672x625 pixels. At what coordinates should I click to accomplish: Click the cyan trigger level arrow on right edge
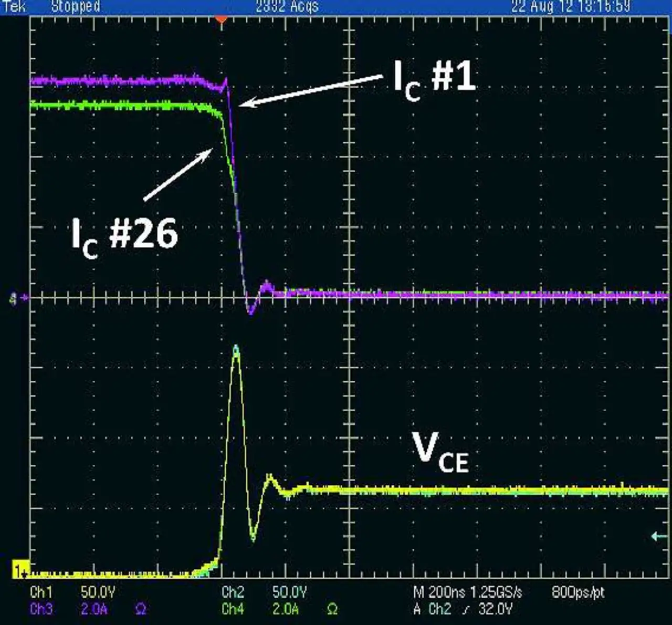[x=658, y=536]
